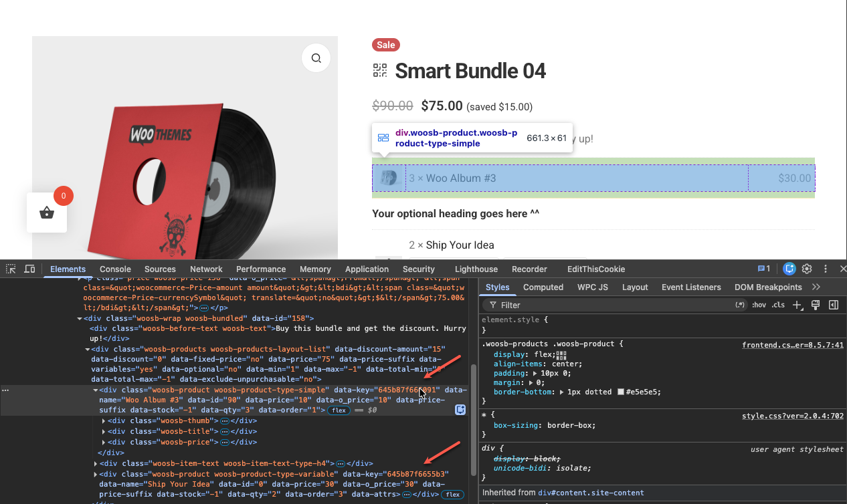The height and width of the screenshot is (504, 847).
Task: Toggle the :hov element state panel
Action: click(759, 305)
